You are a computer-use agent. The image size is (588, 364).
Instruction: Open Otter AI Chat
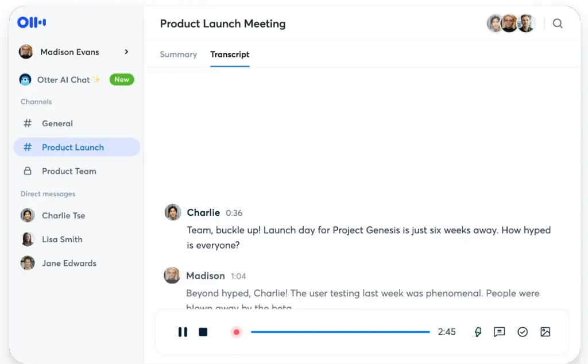pos(63,80)
